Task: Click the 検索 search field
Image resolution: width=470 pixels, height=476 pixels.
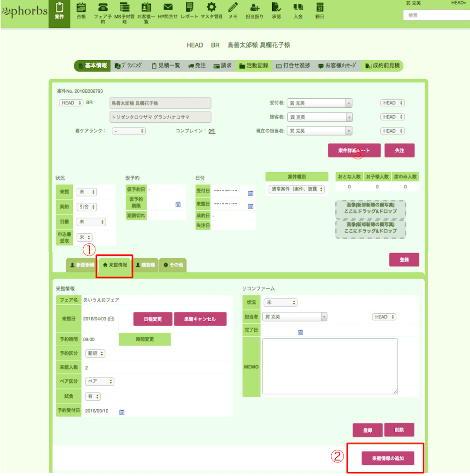Action: pyautogui.click(x=437, y=15)
